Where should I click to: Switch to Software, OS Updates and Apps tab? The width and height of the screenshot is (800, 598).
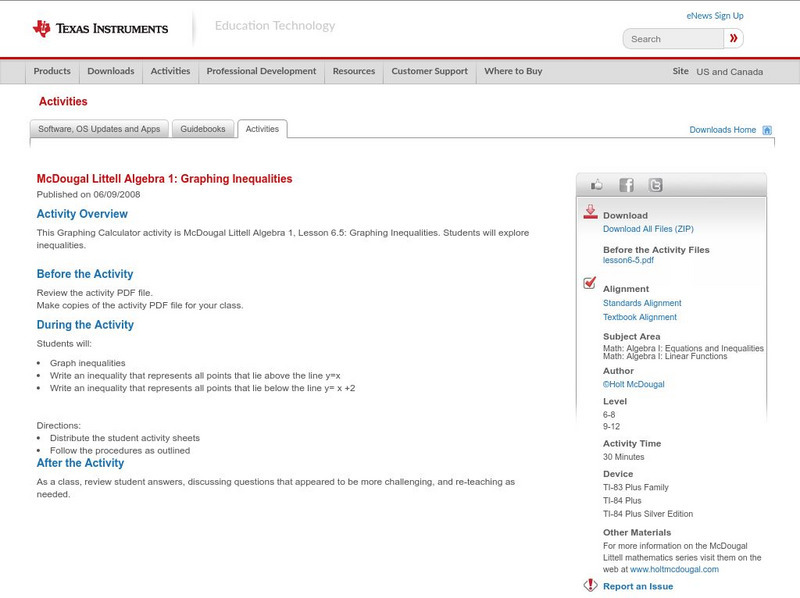click(x=99, y=129)
